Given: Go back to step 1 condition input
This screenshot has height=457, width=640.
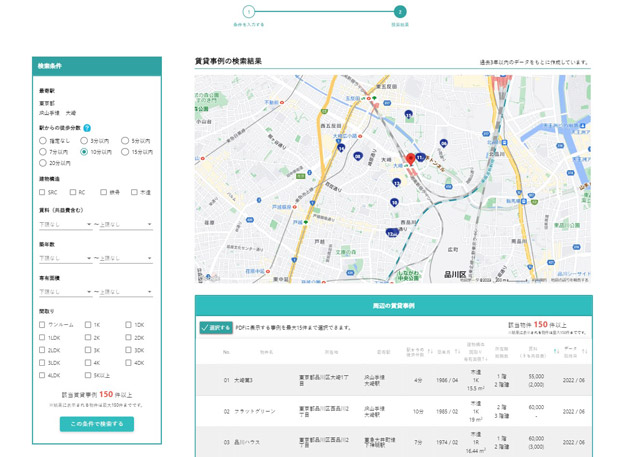Looking at the screenshot, I should (x=249, y=12).
